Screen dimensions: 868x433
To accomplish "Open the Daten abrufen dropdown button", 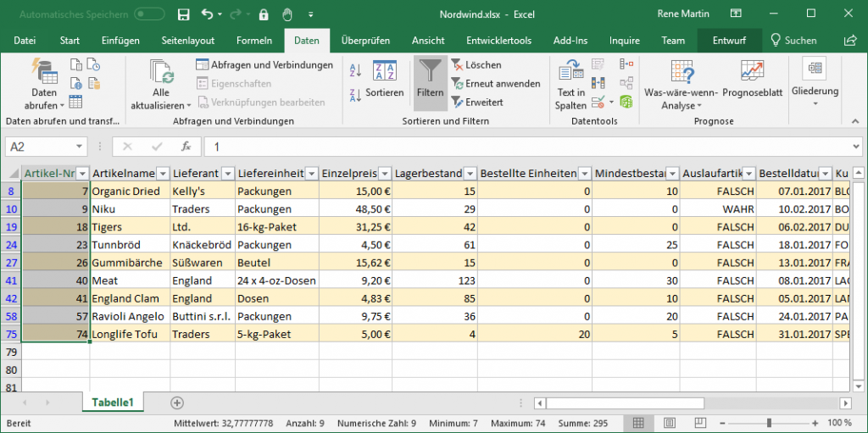I will point(44,84).
